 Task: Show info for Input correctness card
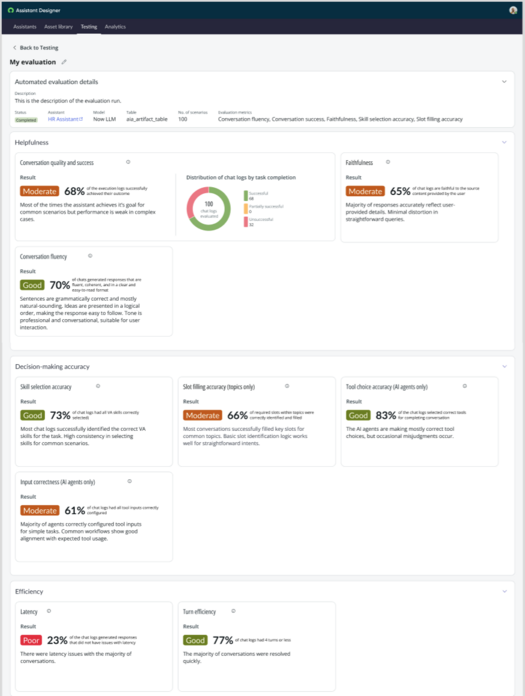click(130, 481)
